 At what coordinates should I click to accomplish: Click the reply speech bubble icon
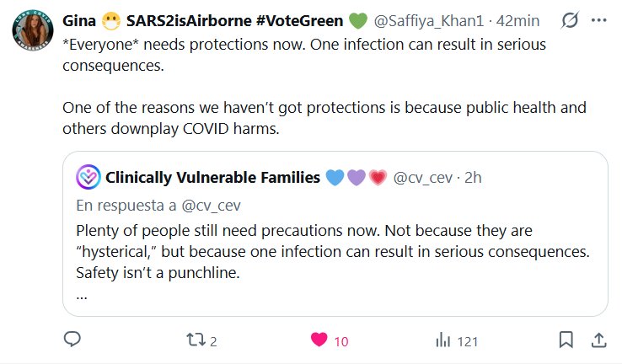coord(72,340)
